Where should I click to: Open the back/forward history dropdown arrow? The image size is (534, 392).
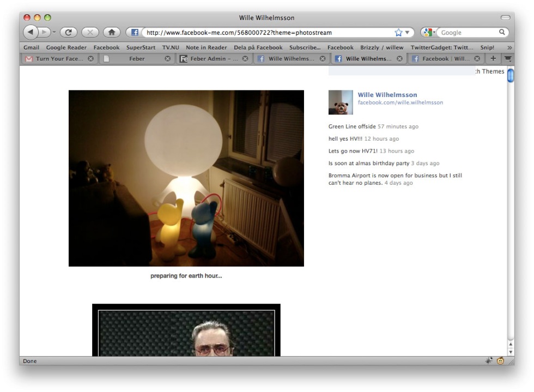pos(54,32)
